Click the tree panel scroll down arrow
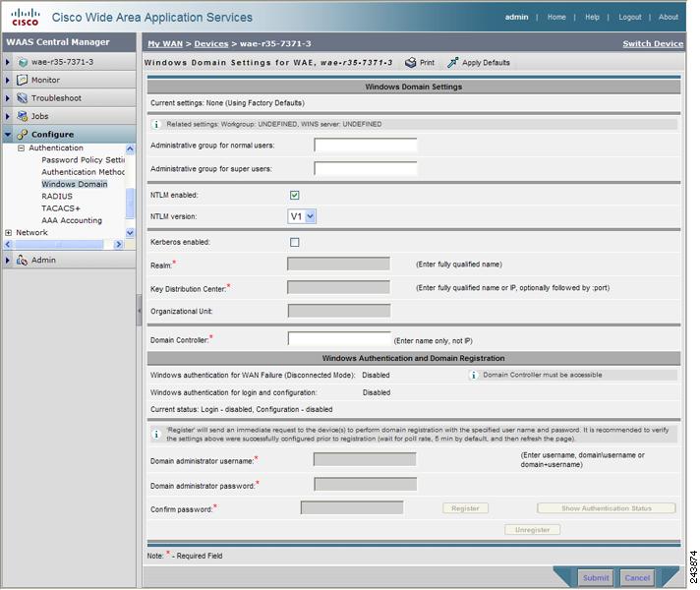Screen dimensions: 700x590 [130, 233]
